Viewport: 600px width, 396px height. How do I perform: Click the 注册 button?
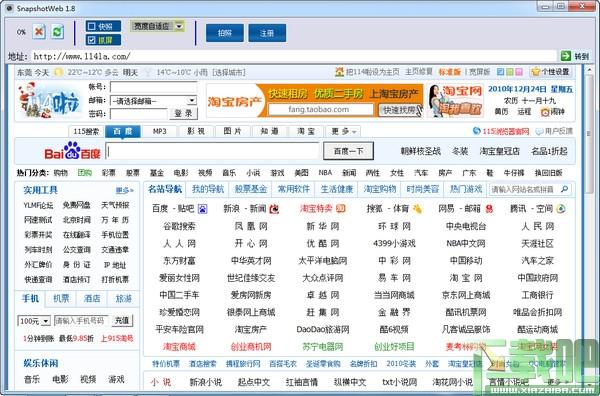click(x=267, y=33)
